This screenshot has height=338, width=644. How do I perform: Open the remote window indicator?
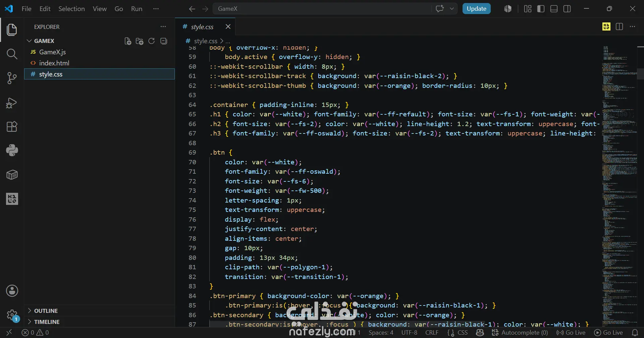point(9,333)
